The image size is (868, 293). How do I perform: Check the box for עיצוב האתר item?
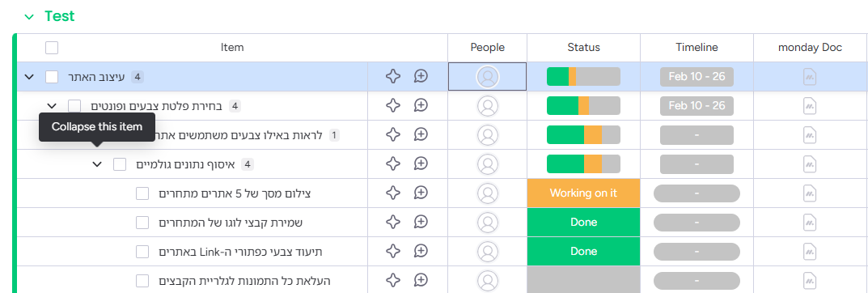(x=52, y=76)
